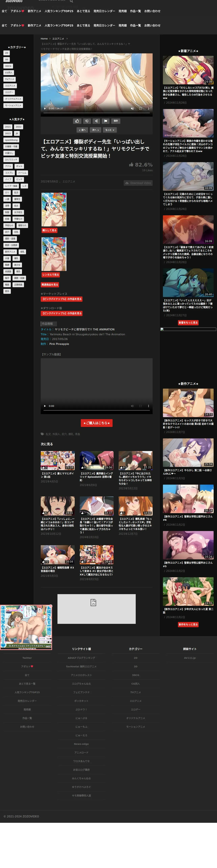Click the thumbs-down dislike button
This screenshot has width=217, height=868.
pos(87,121)
